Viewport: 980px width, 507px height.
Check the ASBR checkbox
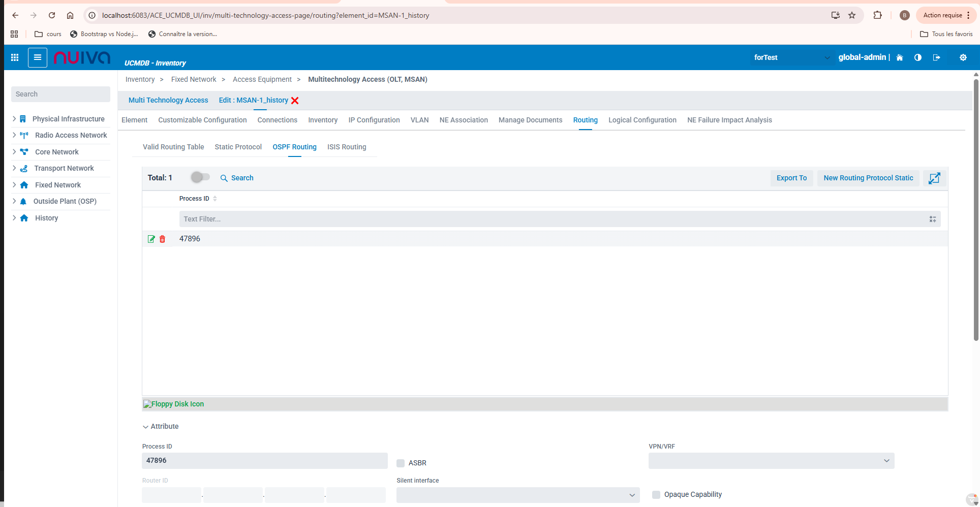[401, 463]
